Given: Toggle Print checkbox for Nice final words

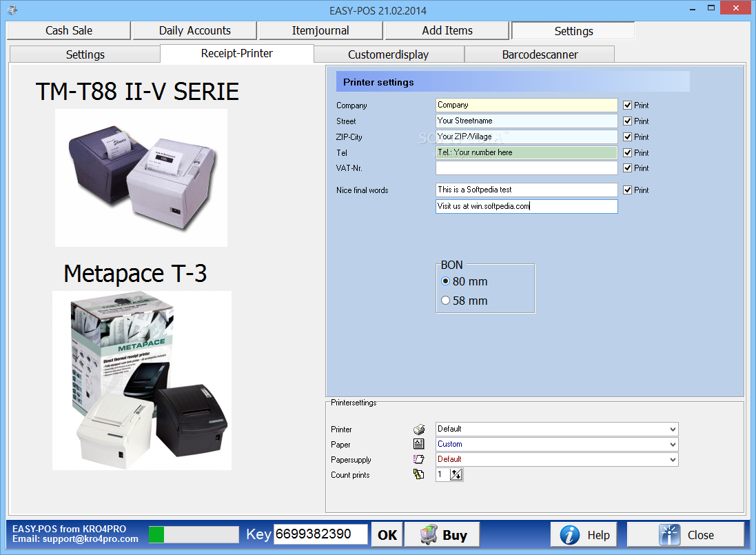Looking at the screenshot, I should [x=627, y=190].
